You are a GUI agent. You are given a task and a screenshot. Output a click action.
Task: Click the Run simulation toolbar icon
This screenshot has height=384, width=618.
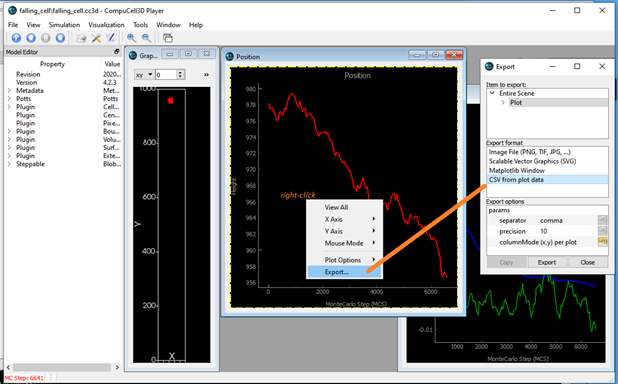[x=16, y=38]
